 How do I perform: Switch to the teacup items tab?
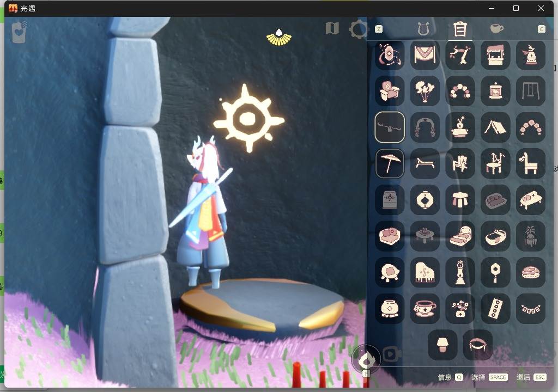pyautogui.click(x=496, y=28)
